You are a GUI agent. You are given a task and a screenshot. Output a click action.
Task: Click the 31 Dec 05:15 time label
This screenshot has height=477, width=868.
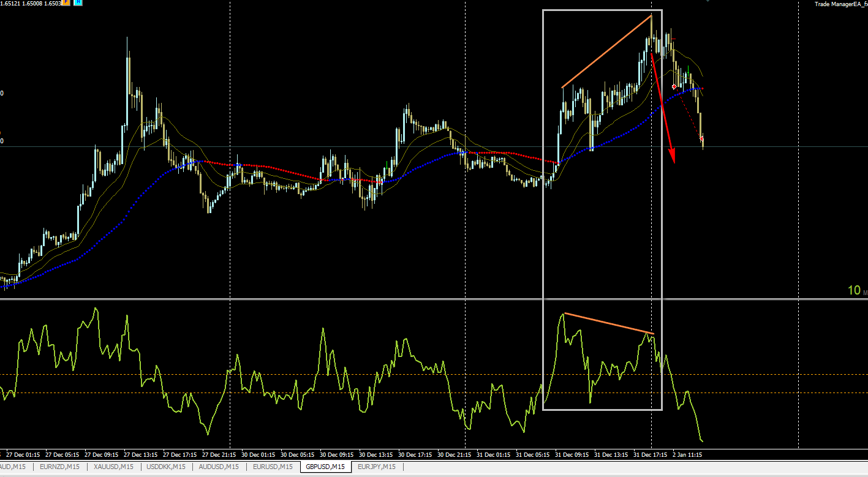[533, 455]
